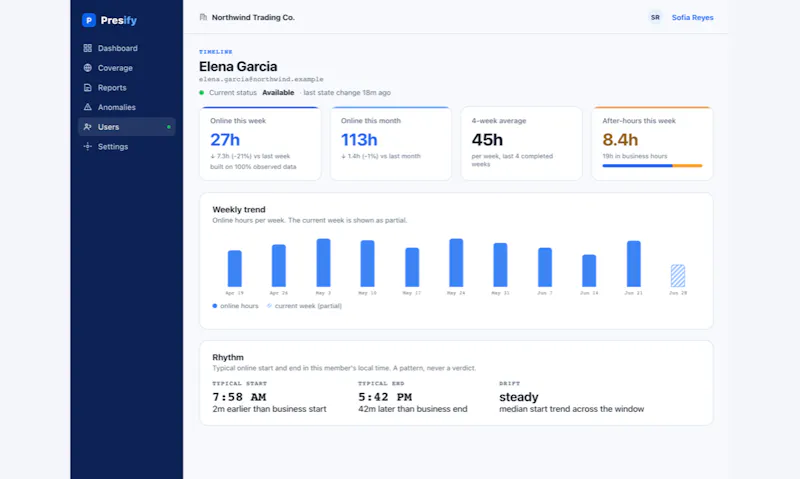The image size is (800, 479).
Task: Click the 27h value
Action: point(225,139)
